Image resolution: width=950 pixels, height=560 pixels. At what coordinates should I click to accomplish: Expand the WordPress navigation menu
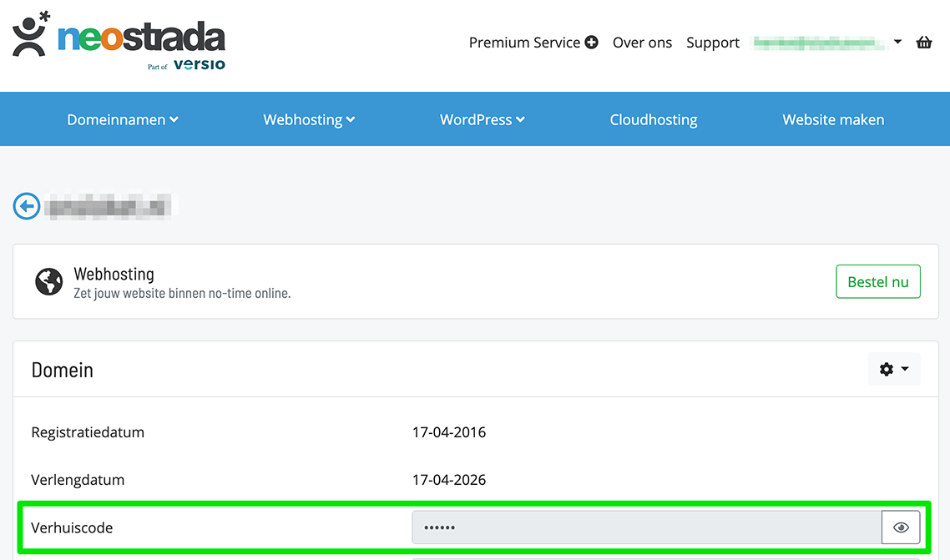482,119
